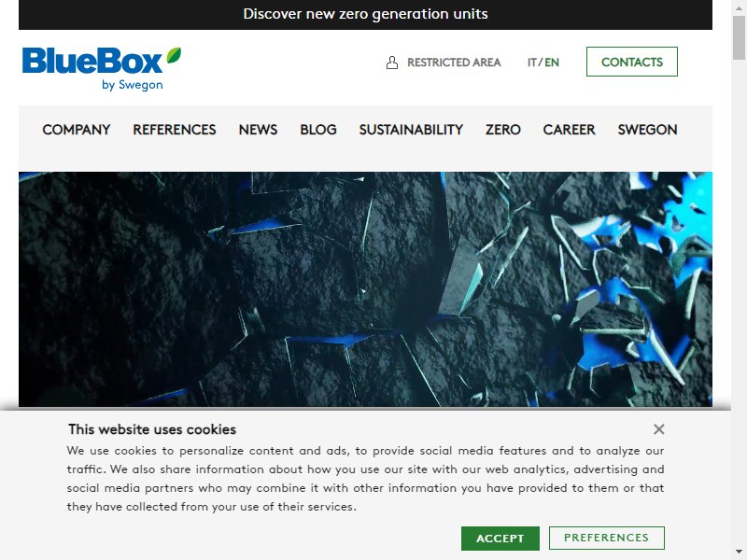Screen dimensions: 747x560
Task: Go to the NEWS section
Action: [258, 130]
